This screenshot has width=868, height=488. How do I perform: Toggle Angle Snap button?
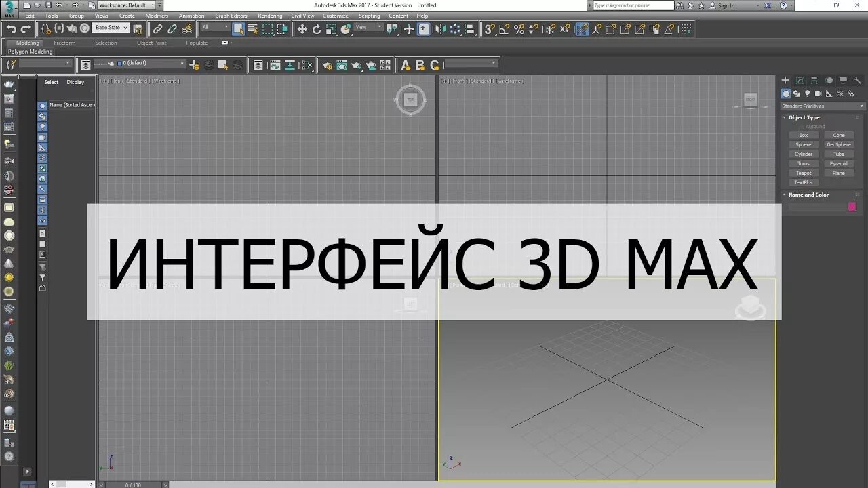[504, 29]
